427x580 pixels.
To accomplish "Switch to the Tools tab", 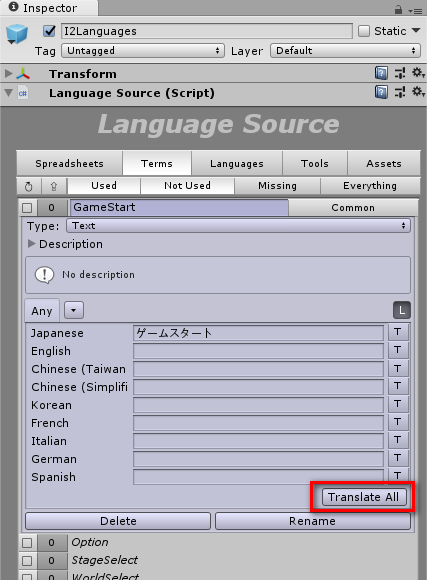I will point(315,163).
